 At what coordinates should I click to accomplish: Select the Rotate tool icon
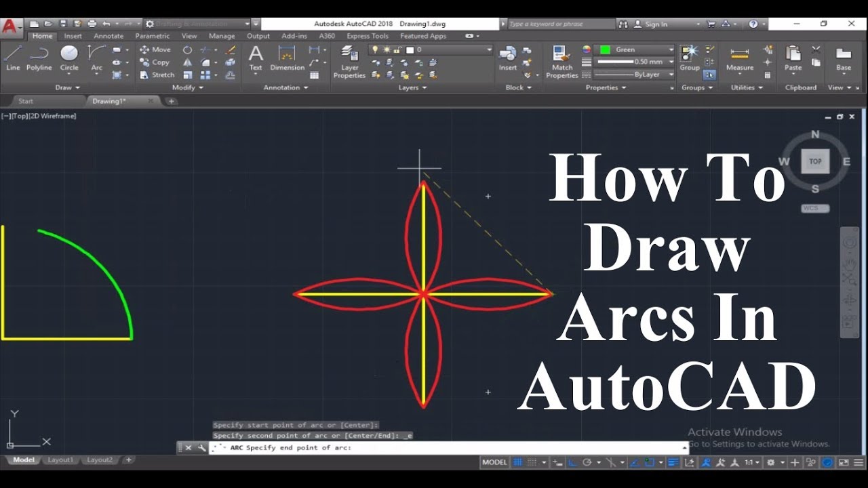pos(188,49)
